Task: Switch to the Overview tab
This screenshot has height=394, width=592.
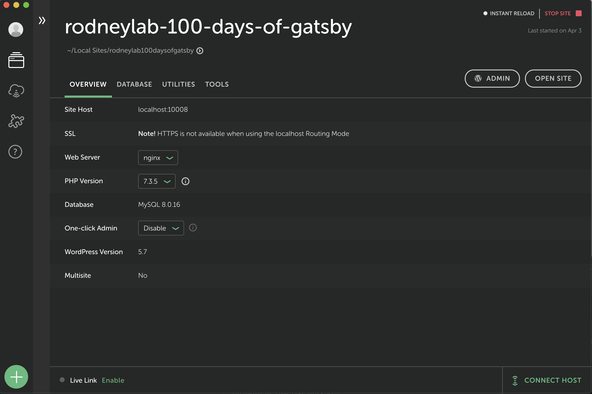Action: click(88, 84)
